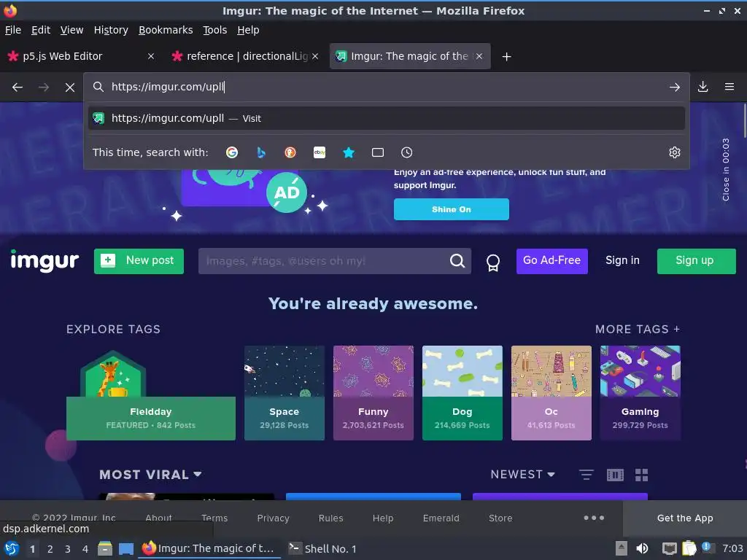Click the New post button

tap(139, 261)
